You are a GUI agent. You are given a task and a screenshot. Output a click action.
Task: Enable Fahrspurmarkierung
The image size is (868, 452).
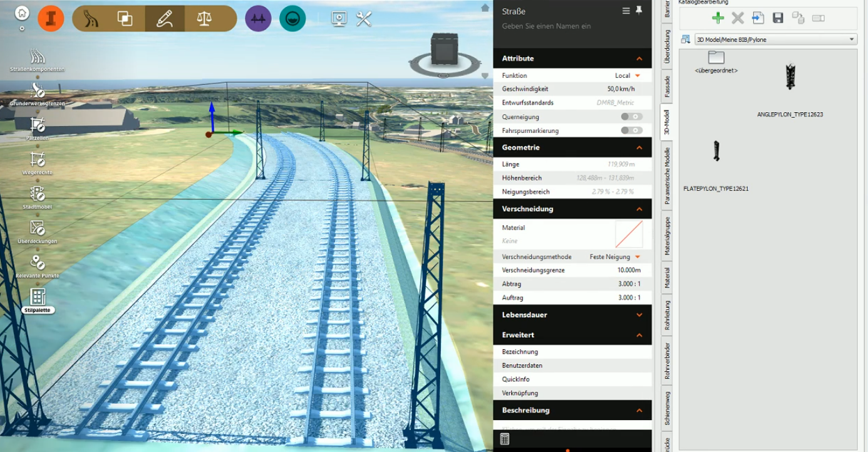tap(631, 130)
